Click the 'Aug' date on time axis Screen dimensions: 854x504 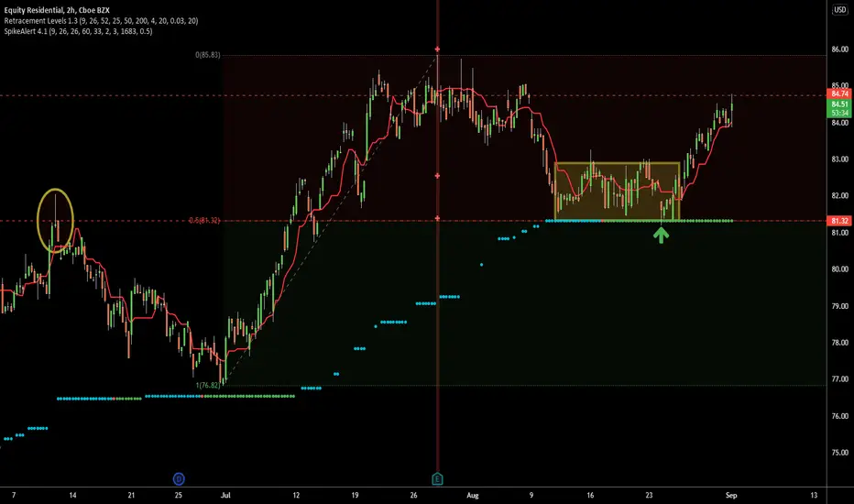click(x=472, y=495)
